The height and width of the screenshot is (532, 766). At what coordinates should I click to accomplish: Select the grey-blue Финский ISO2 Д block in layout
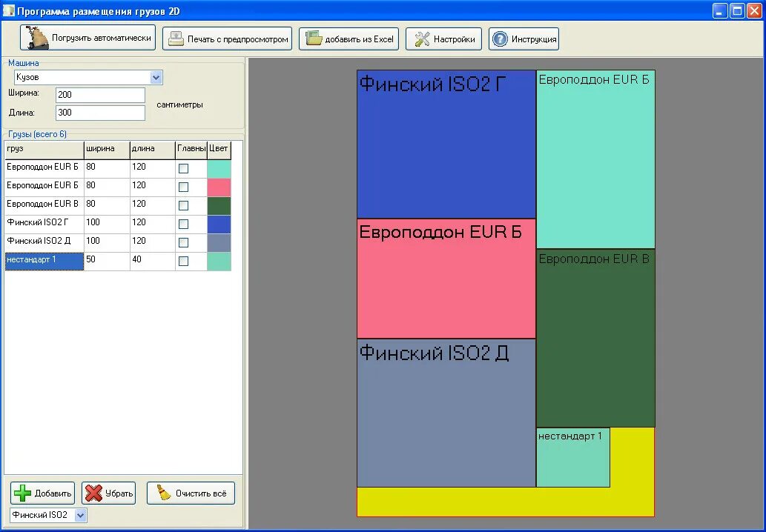click(446, 413)
